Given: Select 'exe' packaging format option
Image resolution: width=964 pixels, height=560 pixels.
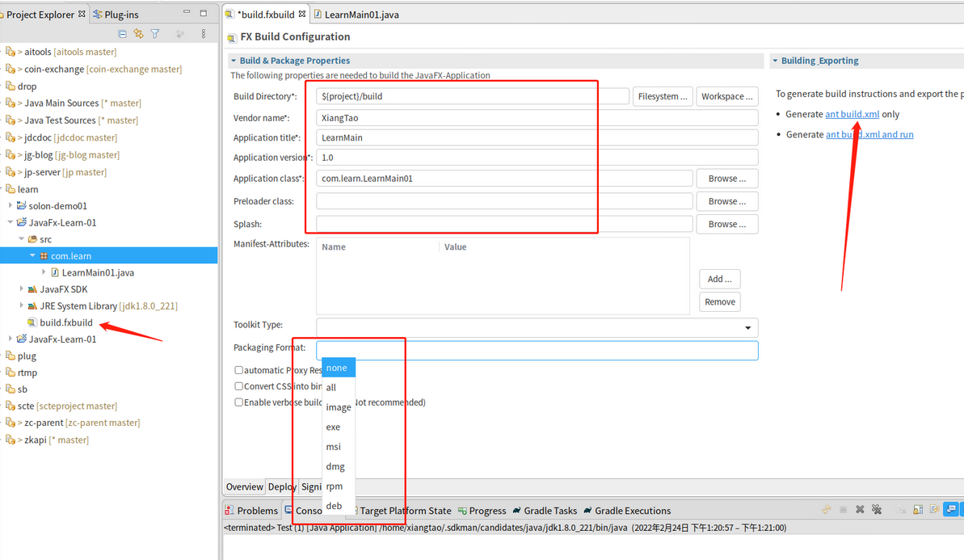Looking at the screenshot, I should [x=338, y=427].
